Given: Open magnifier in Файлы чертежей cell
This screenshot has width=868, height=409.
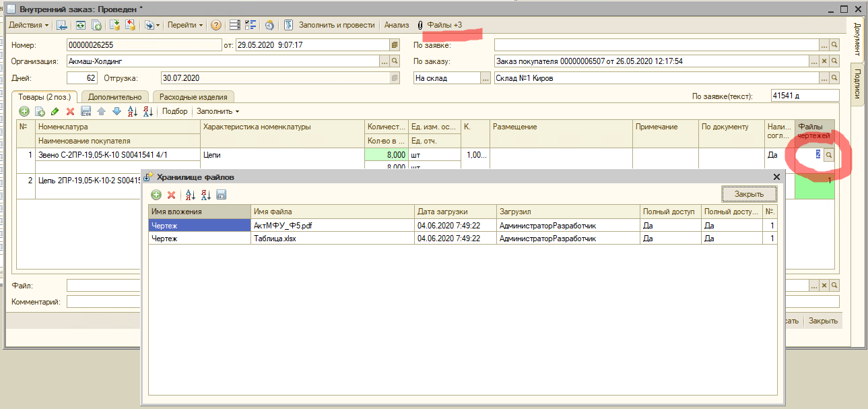Looking at the screenshot, I should tap(829, 154).
